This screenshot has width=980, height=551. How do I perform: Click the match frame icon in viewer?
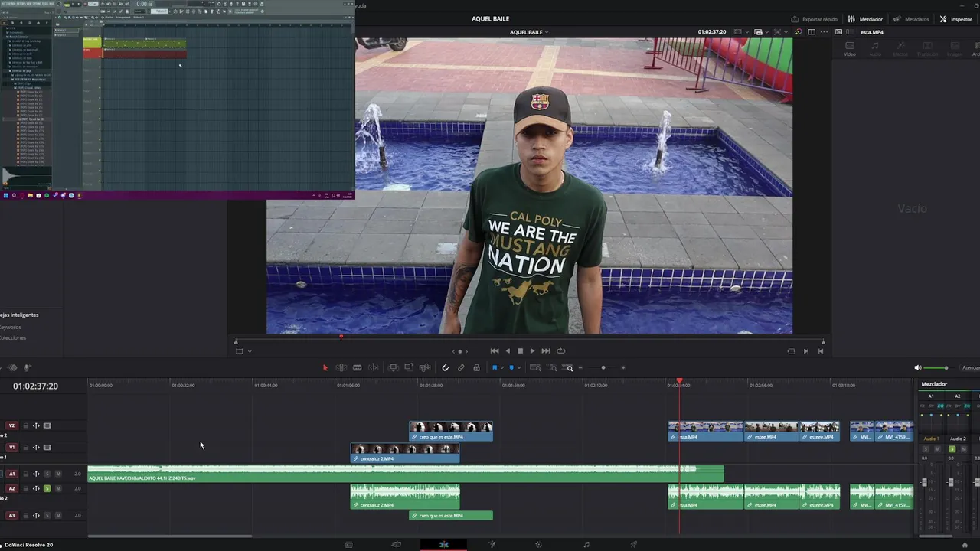point(791,351)
